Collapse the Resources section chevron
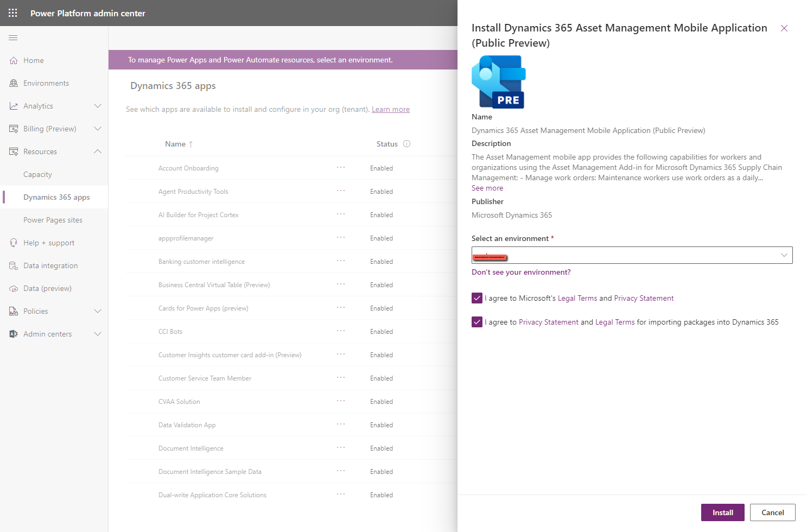This screenshot has height=532, width=807. click(98, 151)
